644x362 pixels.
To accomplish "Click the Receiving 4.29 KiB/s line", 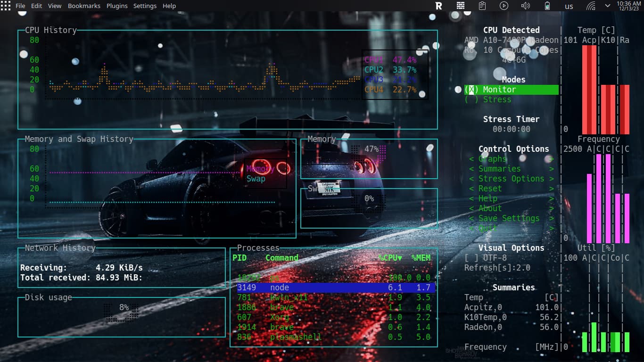I will tap(82, 268).
